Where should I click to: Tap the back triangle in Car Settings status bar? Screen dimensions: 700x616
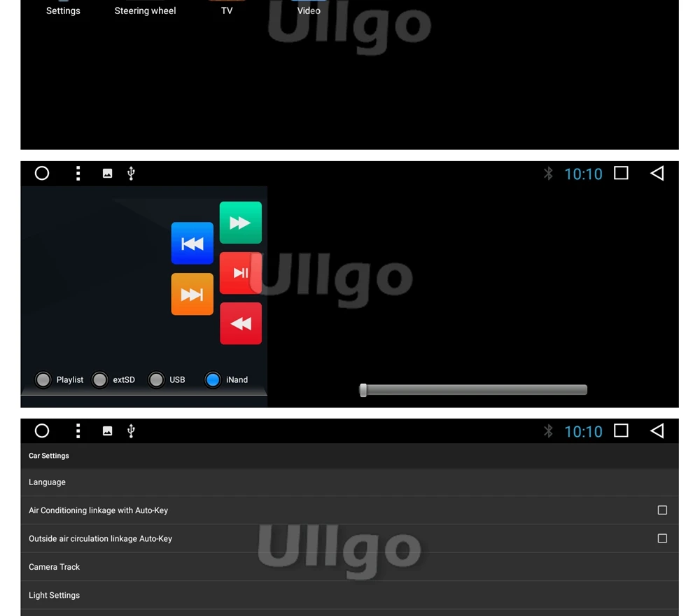click(657, 430)
